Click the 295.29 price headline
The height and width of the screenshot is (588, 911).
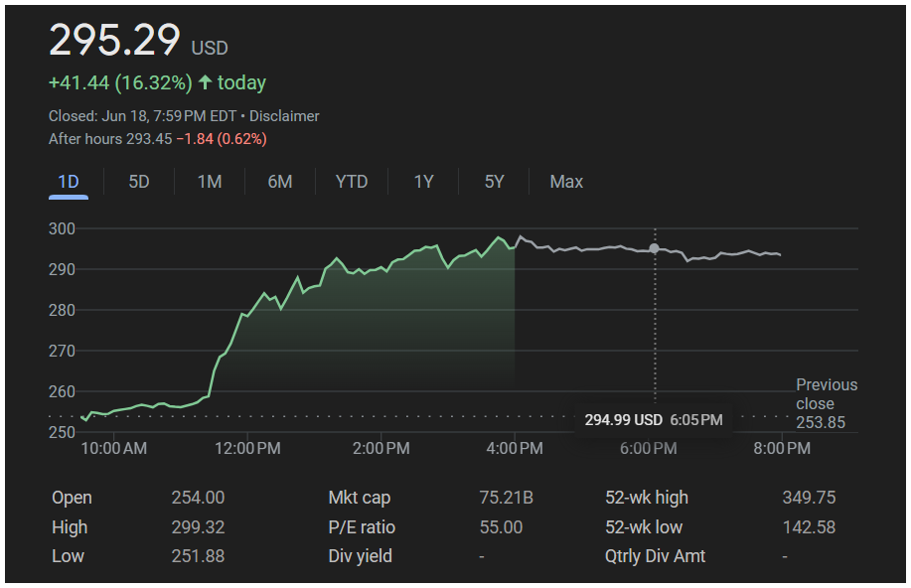[x=114, y=40]
